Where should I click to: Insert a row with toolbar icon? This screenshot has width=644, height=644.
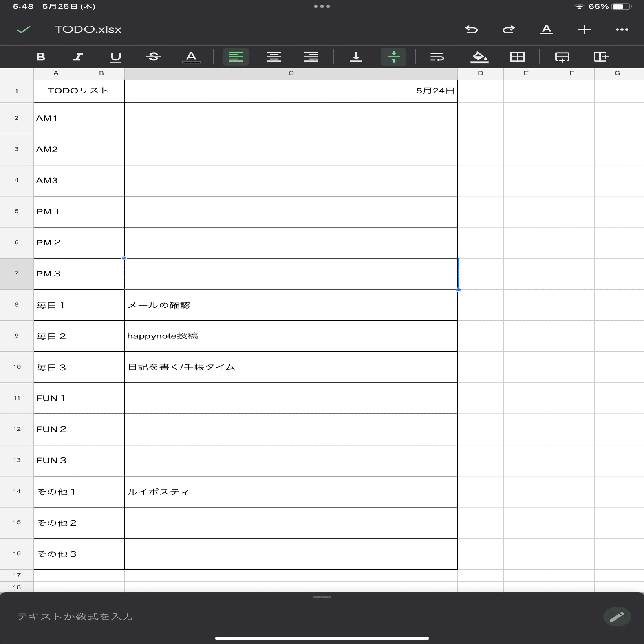click(562, 57)
